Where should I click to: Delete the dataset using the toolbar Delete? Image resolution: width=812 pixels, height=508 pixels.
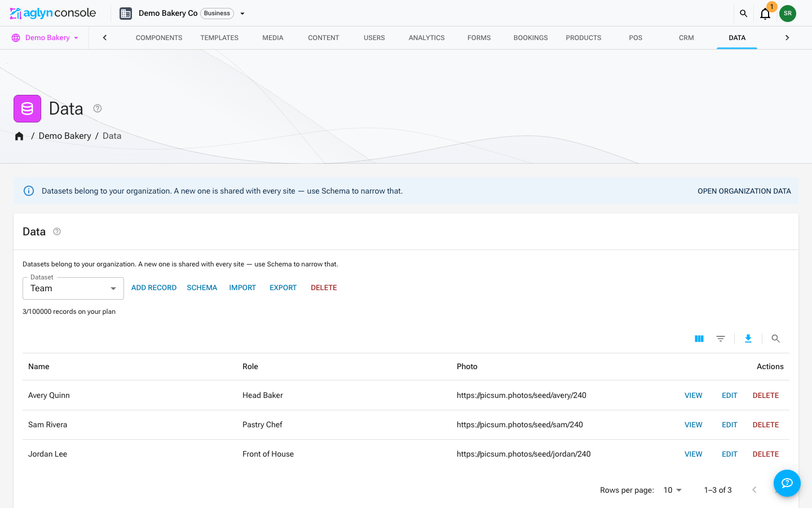coord(324,288)
